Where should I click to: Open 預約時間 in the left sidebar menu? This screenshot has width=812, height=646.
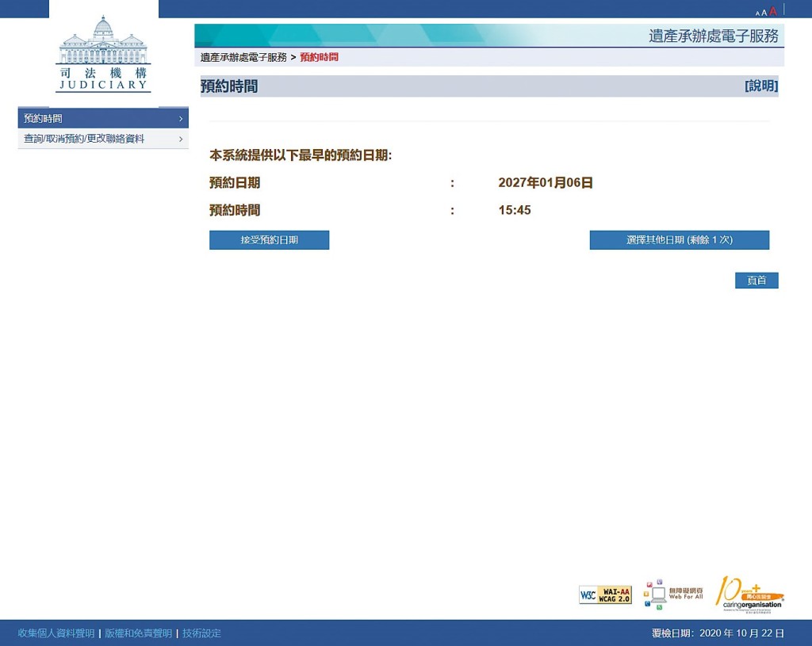(x=103, y=118)
